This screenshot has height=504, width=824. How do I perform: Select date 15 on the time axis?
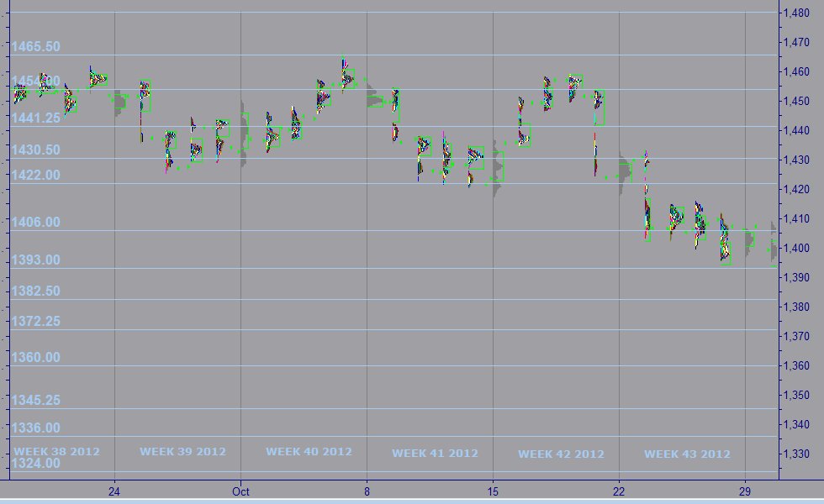493,491
